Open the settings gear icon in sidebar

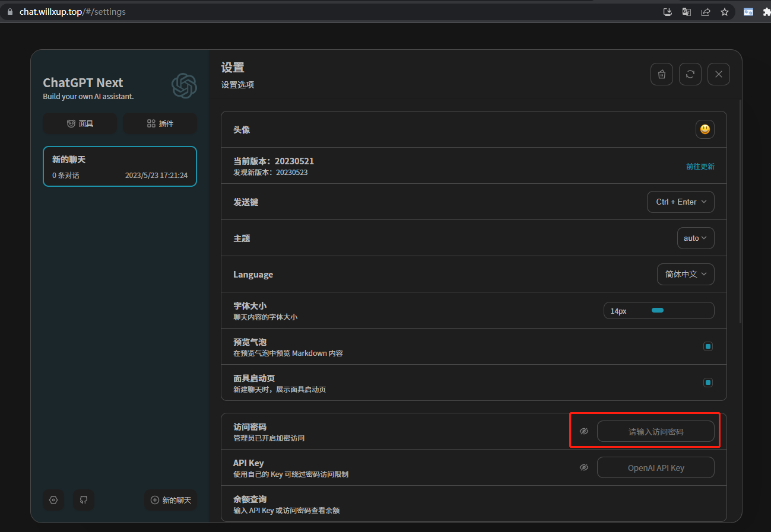coord(53,500)
